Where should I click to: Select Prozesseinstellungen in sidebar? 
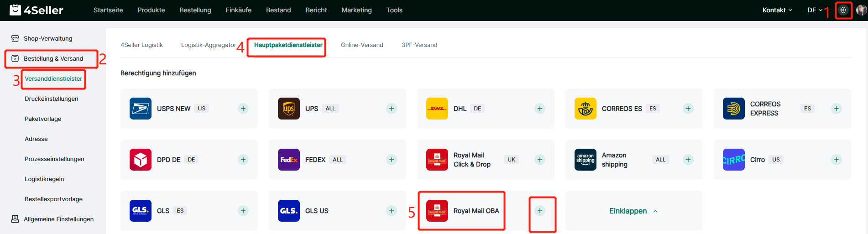tap(54, 159)
